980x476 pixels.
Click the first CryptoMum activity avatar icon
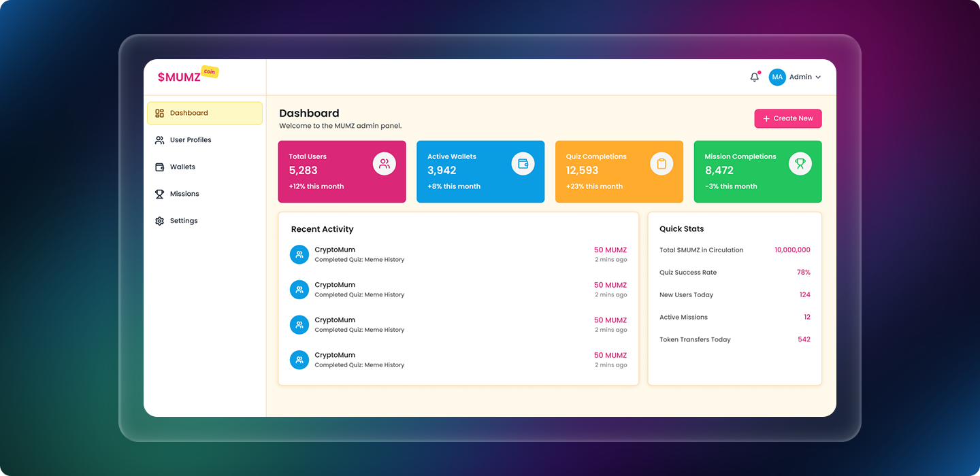click(299, 254)
